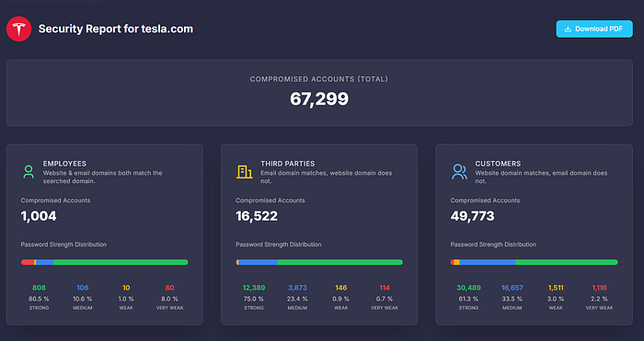Select the 'Security Report for tesla.com' heading
The width and height of the screenshot is (644, 341).
coord(116,28)
